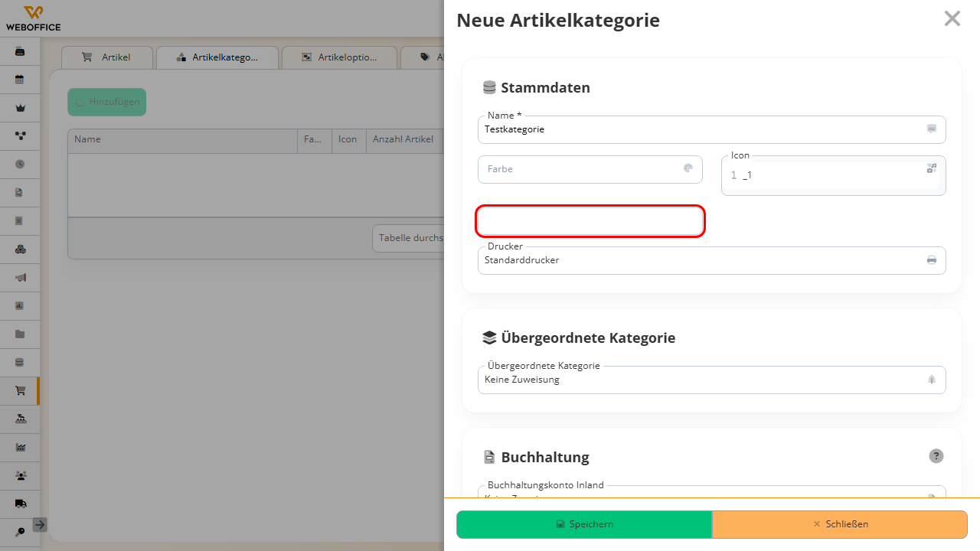Select the shopping cart icon in sidebar

(x=20, y=390)
